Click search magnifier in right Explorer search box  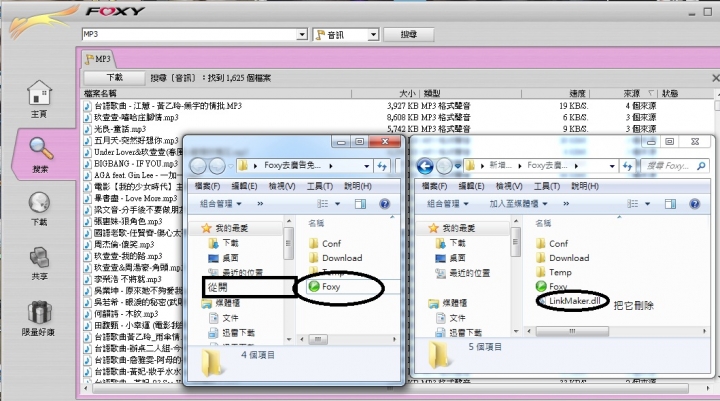pyautogui.click(x=701, y=166)
